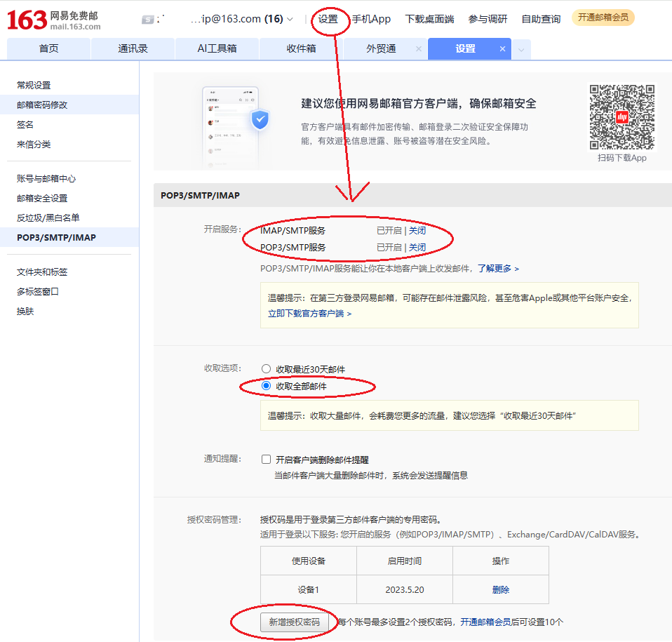Viewport: 672px width, 642px height.
Task: Click the 扫码下载App caption
Action: [622, 158]
